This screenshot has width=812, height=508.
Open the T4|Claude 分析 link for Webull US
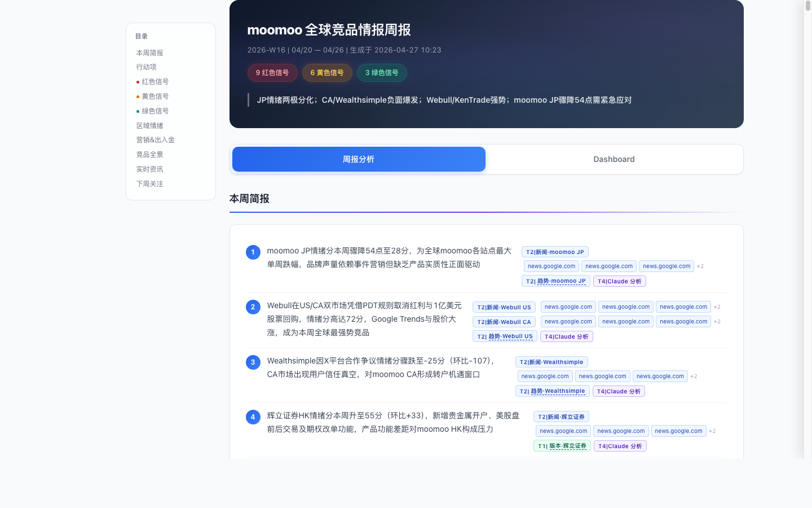click(x=567, y=336)
